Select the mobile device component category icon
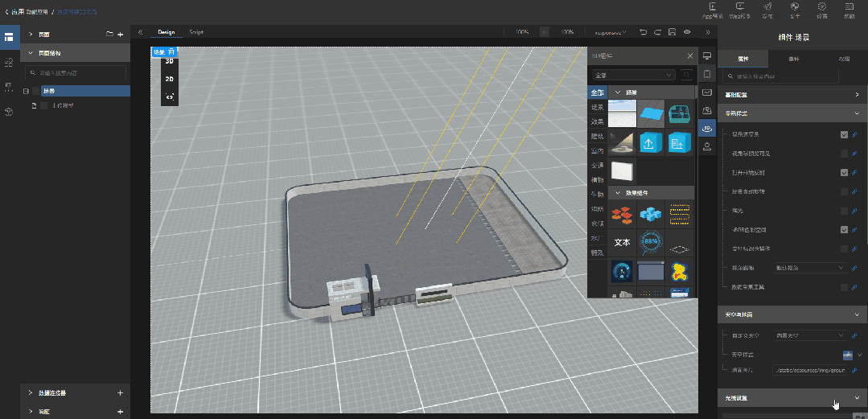This screenshot has width=868, height=419. [707, 74]
